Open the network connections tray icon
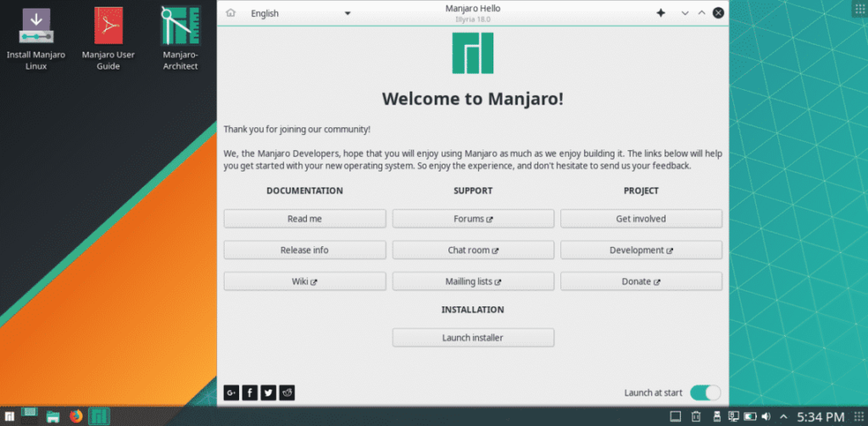The height and width of the screenshot is (426, 868). 733,416
